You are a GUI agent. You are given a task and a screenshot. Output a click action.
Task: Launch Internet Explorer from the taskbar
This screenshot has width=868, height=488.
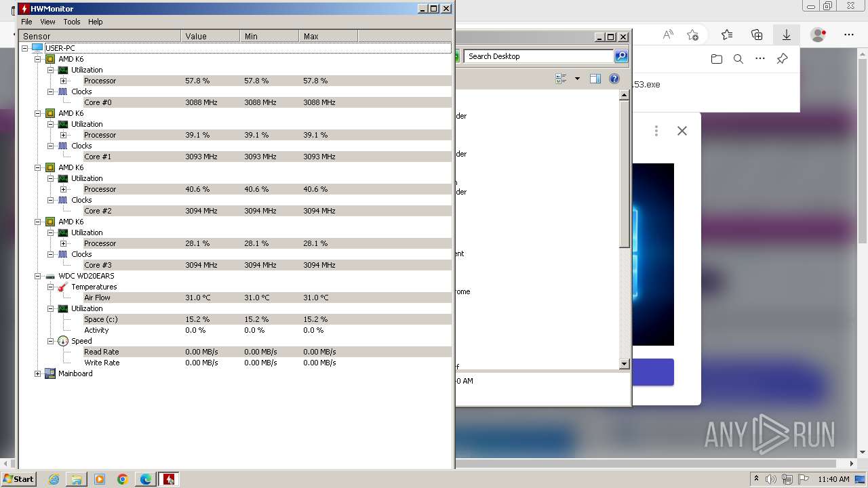click(x=54, y=479)
